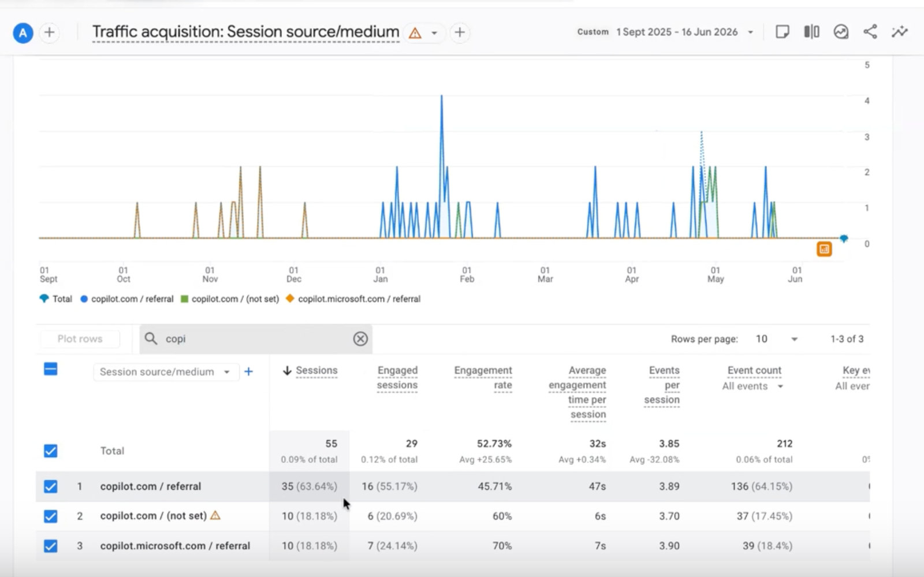Screen dimensions: 924x577
Task: Add secondary dimension with blue plus
Action: point(249,372)
